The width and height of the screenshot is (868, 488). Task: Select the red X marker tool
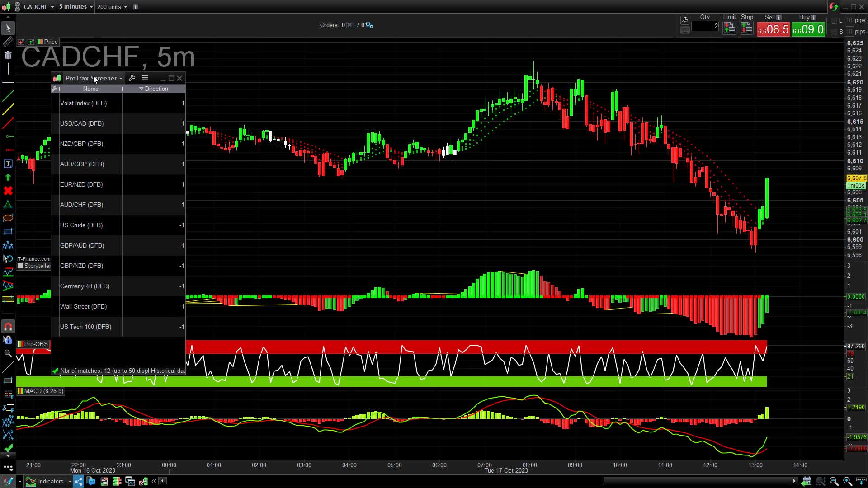(8, 191)
